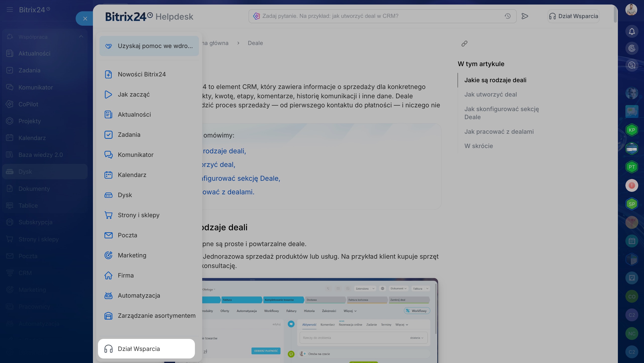Screen dimensions: 644x363
Task: Click the Poczta envelope icon in helpdesk menu
Action: click(108, 235)
